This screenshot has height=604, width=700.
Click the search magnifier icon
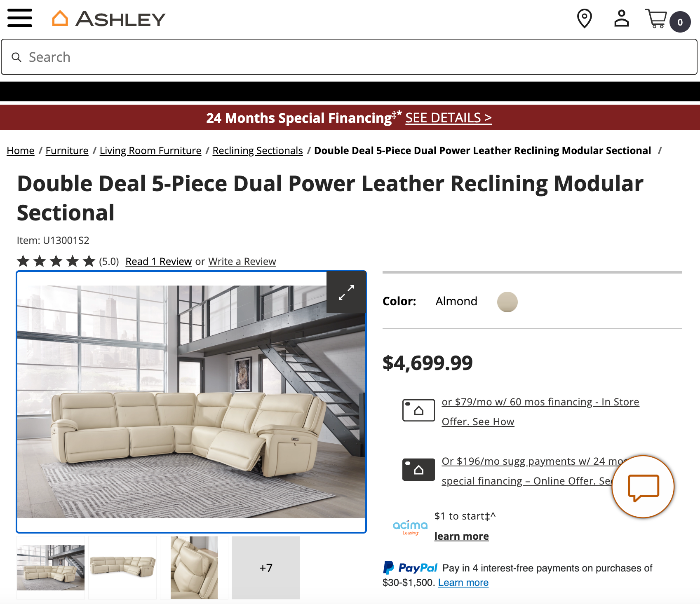[16, 57]
